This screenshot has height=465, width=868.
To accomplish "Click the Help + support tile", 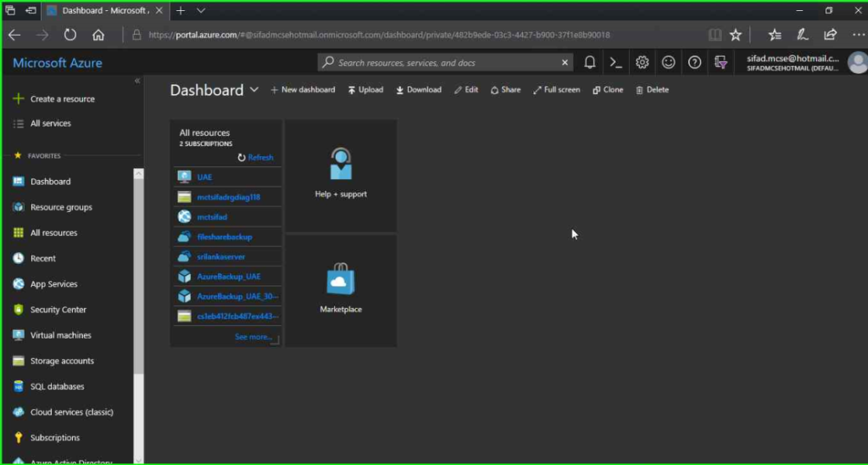I will coord(341,175).
